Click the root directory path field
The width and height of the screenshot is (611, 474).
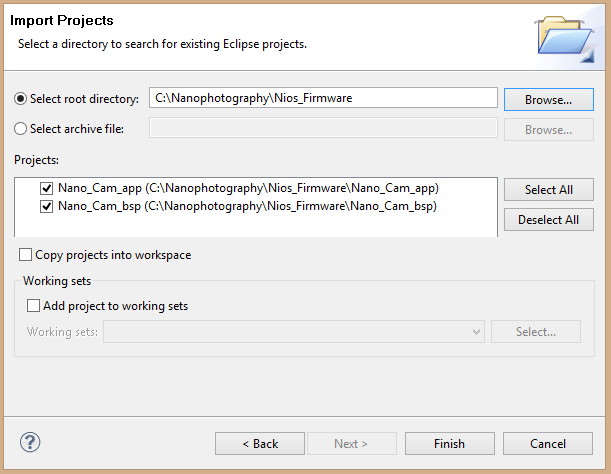pyautogui.click(x=323, y=98)
